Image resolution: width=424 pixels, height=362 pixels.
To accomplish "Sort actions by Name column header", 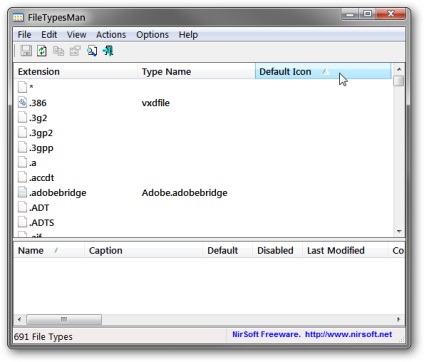I will [49, 250].
